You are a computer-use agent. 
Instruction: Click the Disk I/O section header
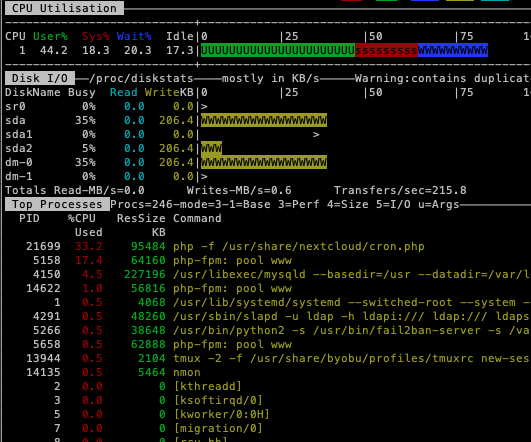[40, 78]
